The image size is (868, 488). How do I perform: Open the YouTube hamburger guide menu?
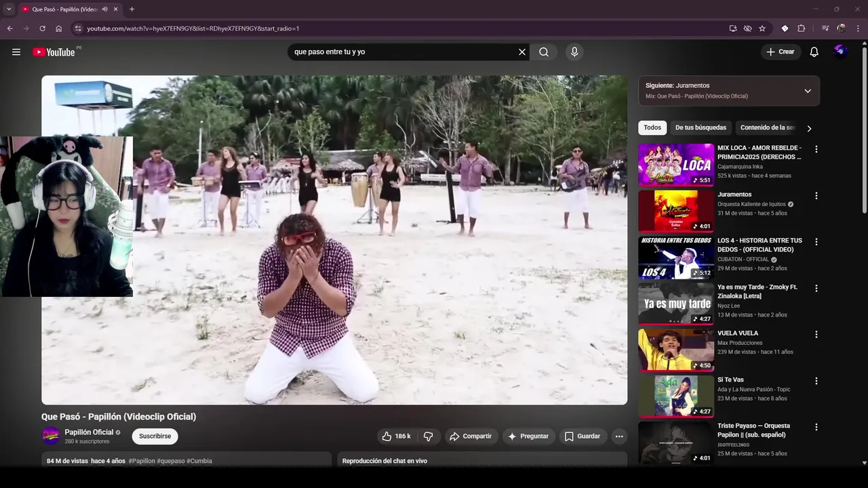click(16, 52)
